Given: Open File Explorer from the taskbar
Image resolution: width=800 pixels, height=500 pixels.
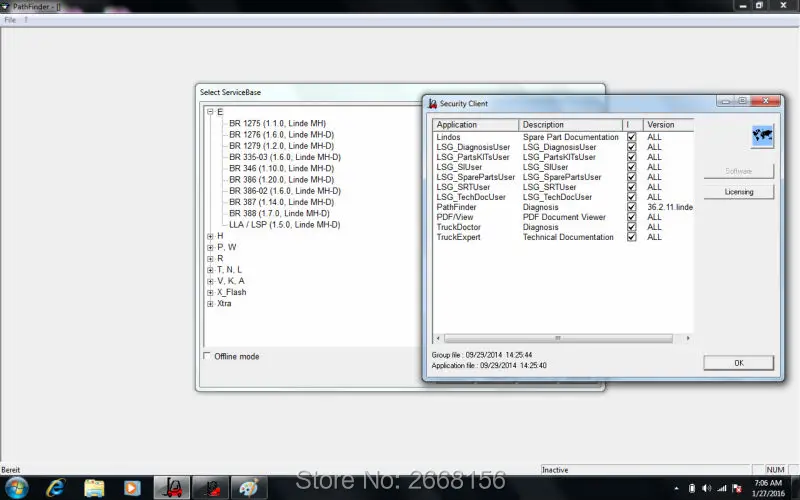Looking at the screenshot, I should click(94, 488).
